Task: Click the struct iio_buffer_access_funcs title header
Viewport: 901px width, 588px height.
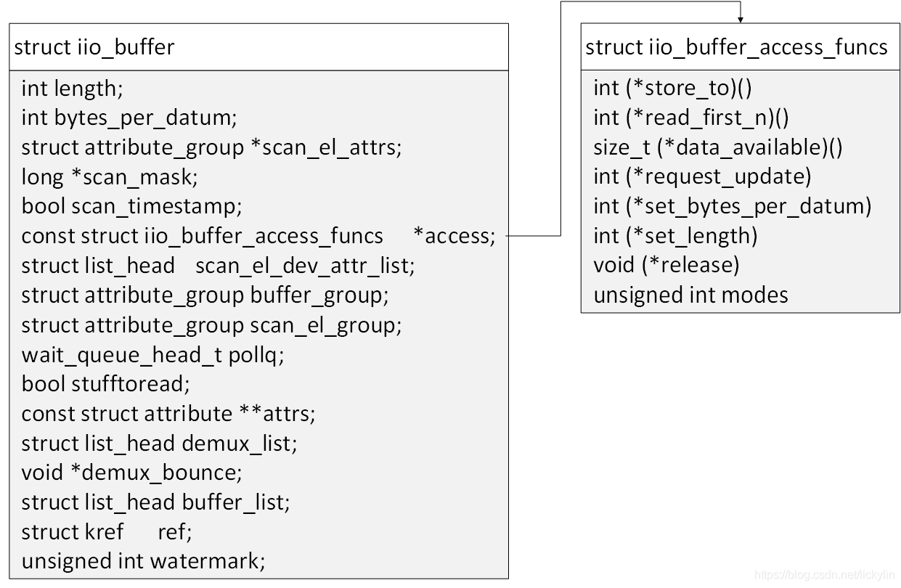Action: tap(736, 48)
